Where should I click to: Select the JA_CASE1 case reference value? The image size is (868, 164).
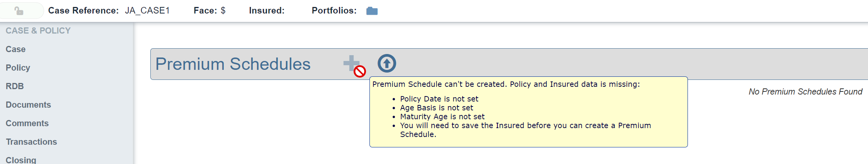click(147, 11)
